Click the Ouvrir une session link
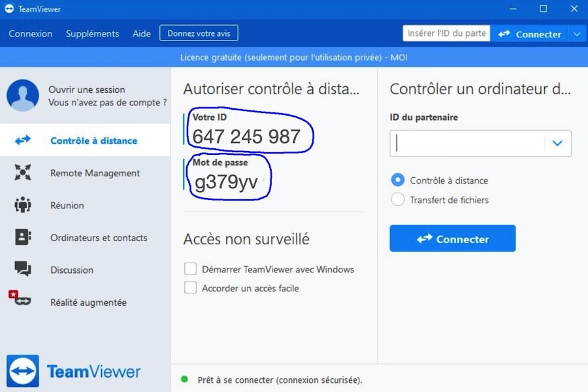588x392 pixels. (87, 90)
